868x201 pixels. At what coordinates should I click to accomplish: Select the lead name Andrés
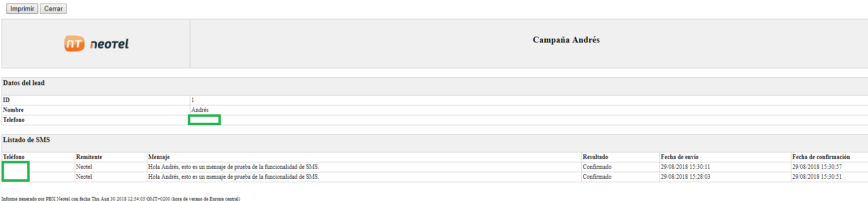pos(200,110)
